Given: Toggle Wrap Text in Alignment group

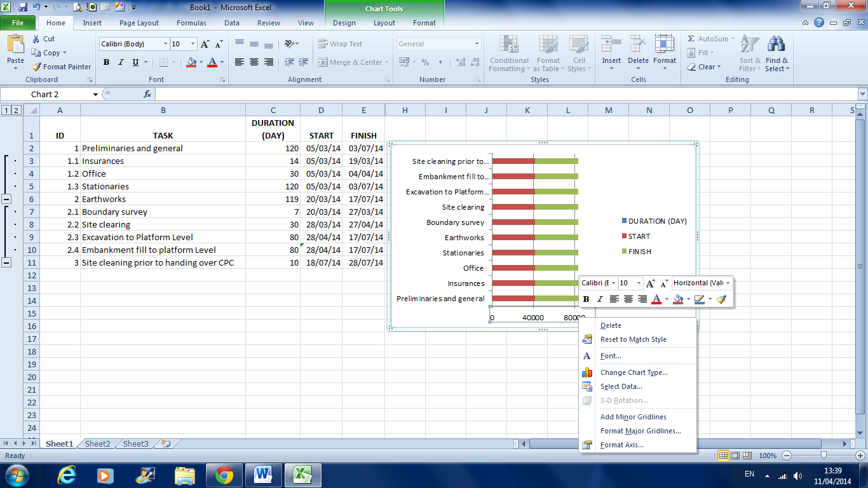Looking at the screenshot, I should click(340, 44).
